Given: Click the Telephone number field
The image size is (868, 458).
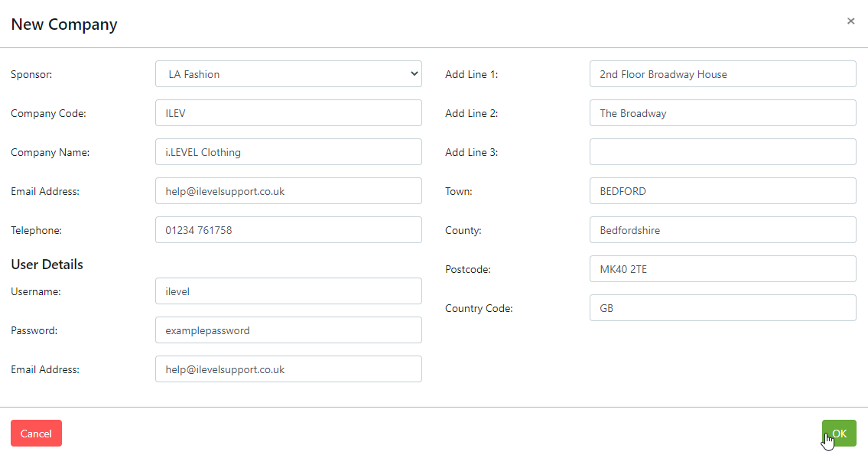Looking at the screenshot, I should pyautogui.click(x=288, y=230).
